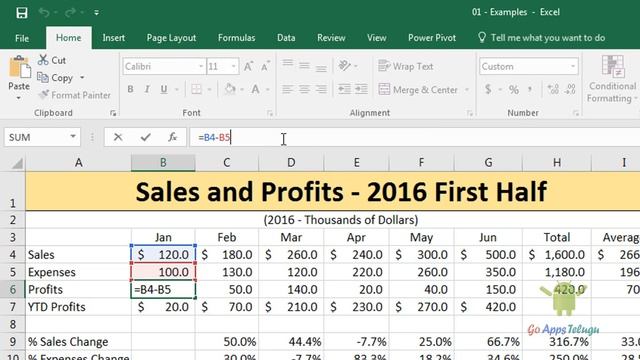Click the Paste clipboard icon

point(19,68)
